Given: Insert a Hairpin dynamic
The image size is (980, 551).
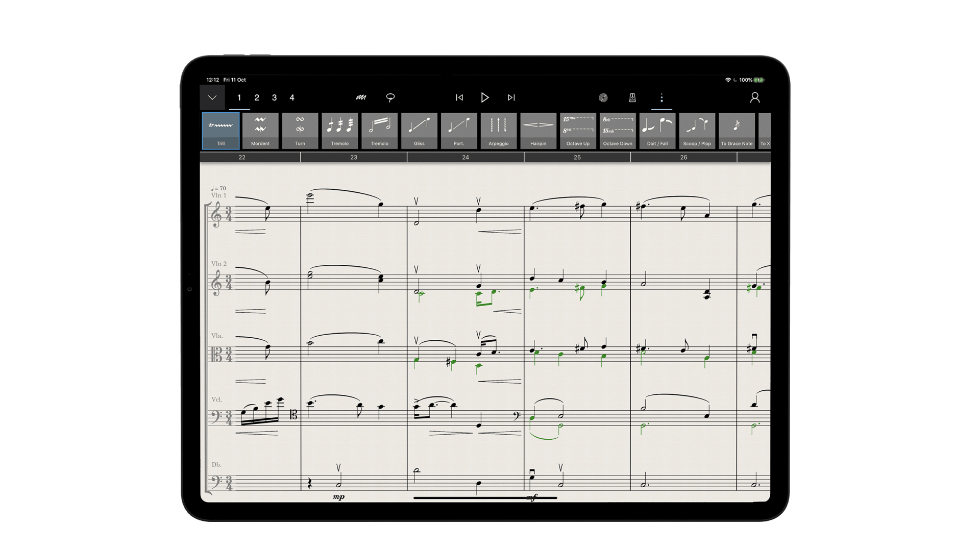Looking at the screenshot, I should [x=538, y=131].
